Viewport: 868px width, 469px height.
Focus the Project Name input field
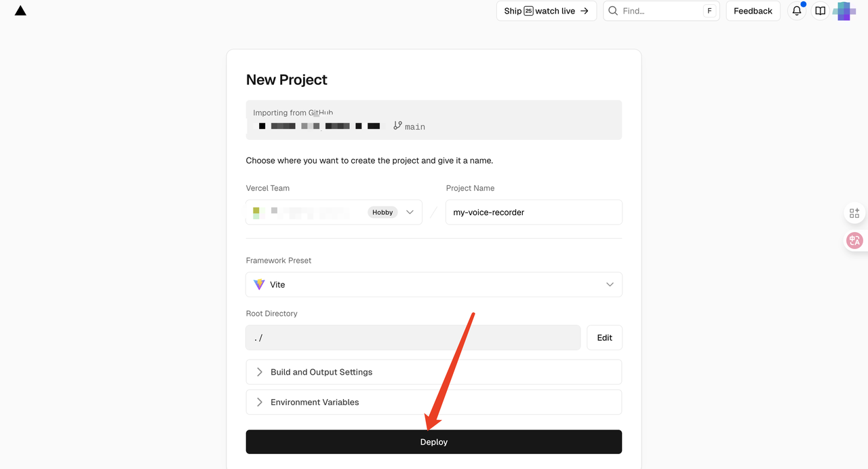(x=534, y=212)
